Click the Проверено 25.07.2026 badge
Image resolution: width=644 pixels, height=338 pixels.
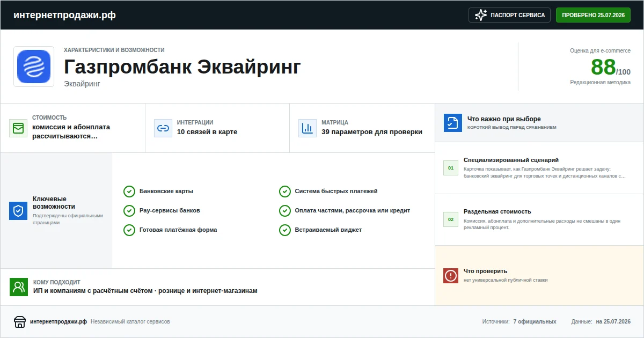point(593,15)
